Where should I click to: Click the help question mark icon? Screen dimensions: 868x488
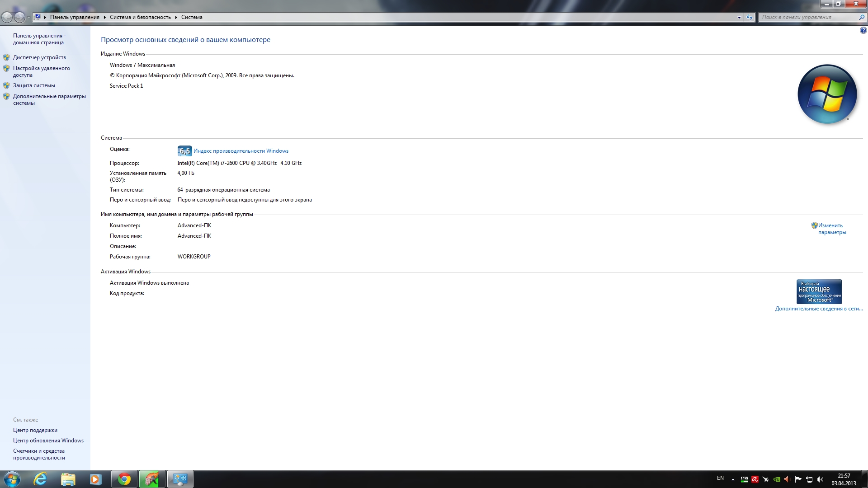863,31
